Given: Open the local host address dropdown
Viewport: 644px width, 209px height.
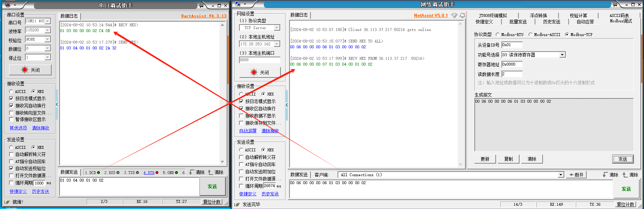Looking at the screenshot, I should tap(277, 44).
